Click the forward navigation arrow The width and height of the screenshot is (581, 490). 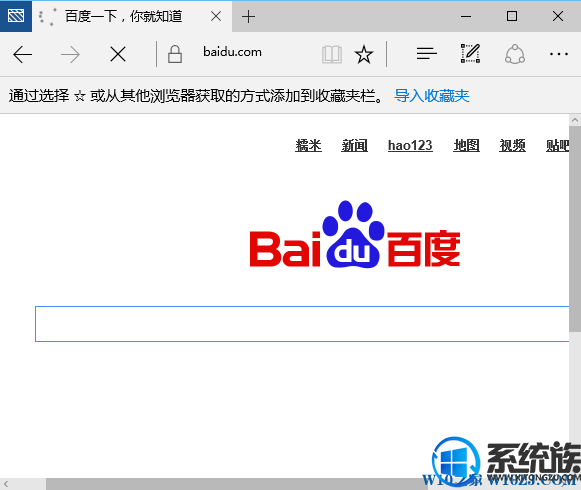tap(70, 54)
